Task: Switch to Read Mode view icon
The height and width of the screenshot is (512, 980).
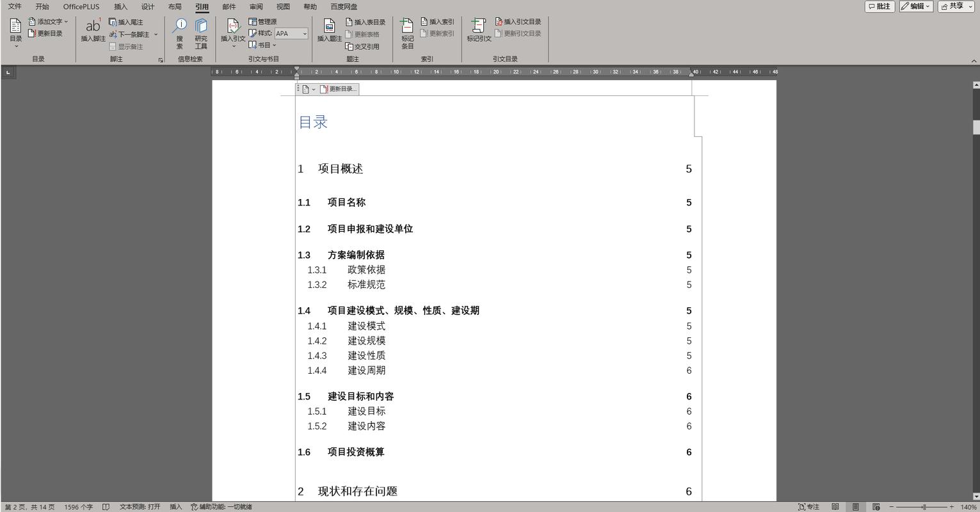Action: point(835,507)
